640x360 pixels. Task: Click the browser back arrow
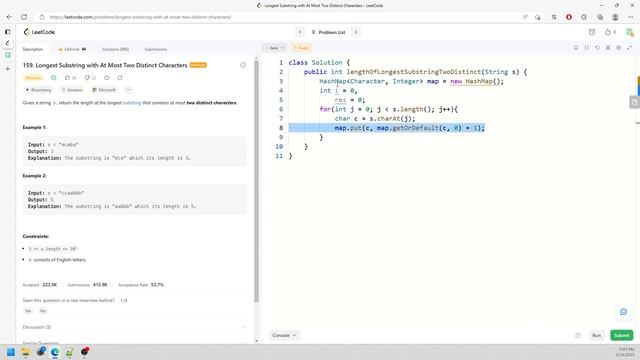[x=9, y=17]
